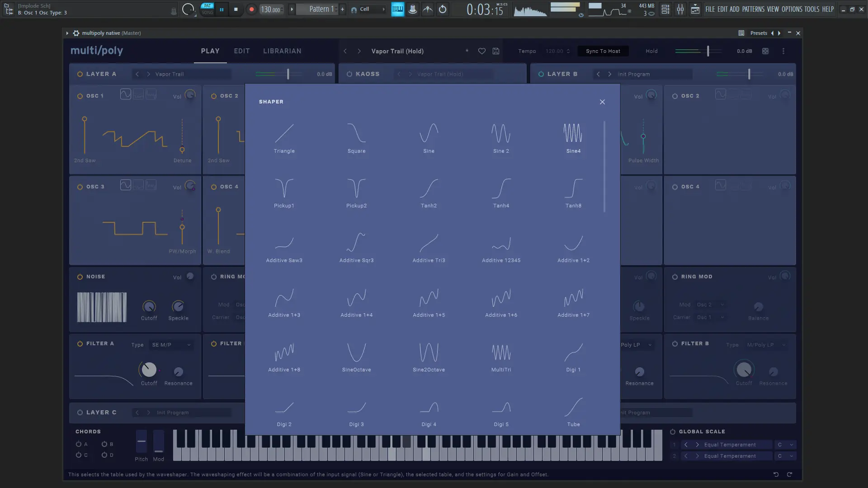Screen dimensions: 868x488
Task: Open the first scale key C dropdown
Action: pyautogui.click(x=785, y=445)
